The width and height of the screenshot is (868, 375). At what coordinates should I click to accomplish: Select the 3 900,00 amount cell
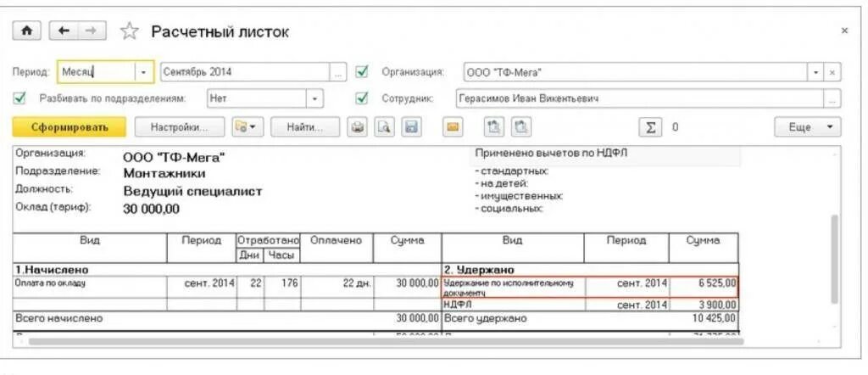pos(704,305)
